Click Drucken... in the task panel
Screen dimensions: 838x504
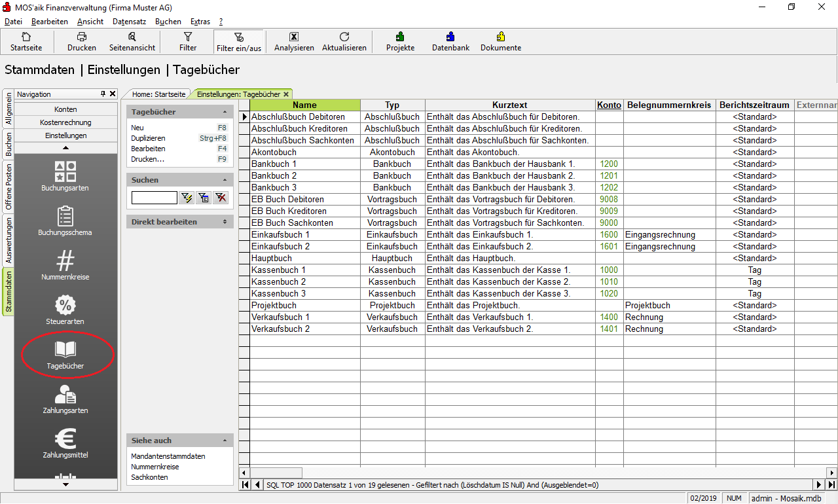147,159
